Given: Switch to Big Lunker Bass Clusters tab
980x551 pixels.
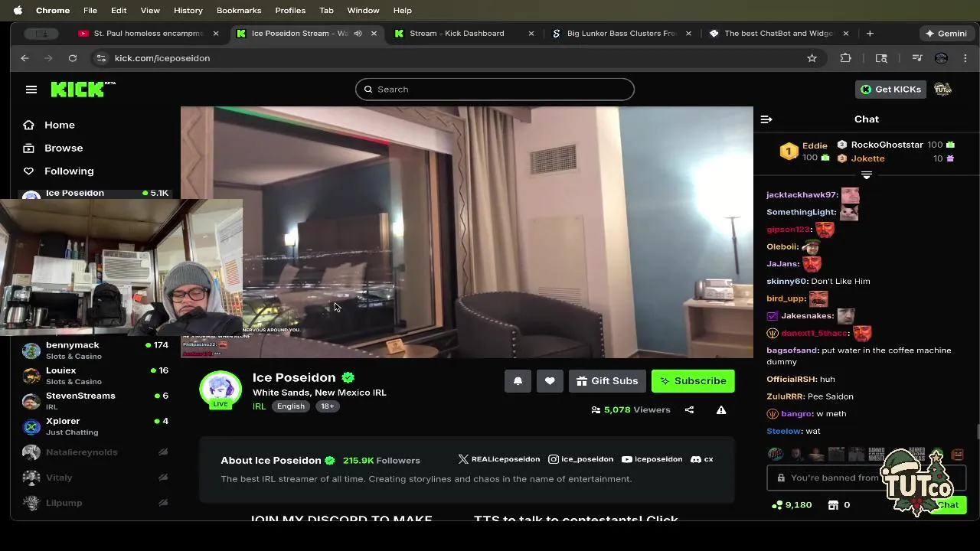Looking at the screenshot, I should [622, 34].
